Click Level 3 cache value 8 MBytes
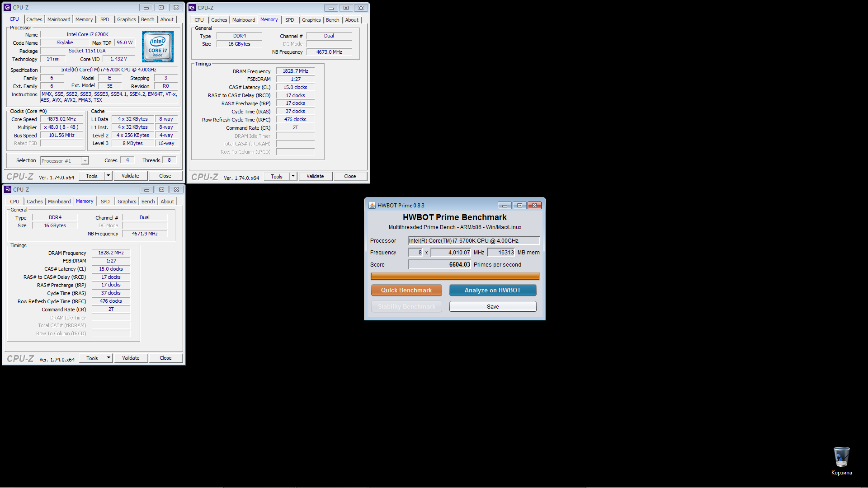 132,144
